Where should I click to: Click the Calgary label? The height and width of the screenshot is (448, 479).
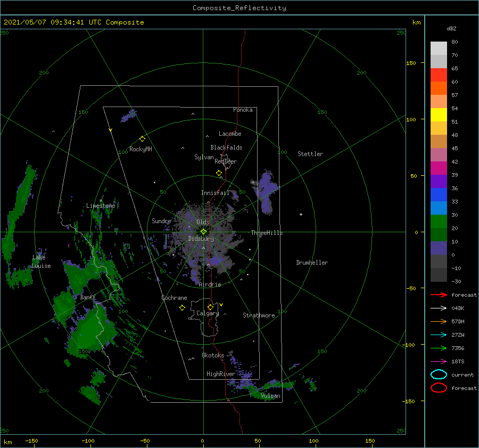point(208,313)
